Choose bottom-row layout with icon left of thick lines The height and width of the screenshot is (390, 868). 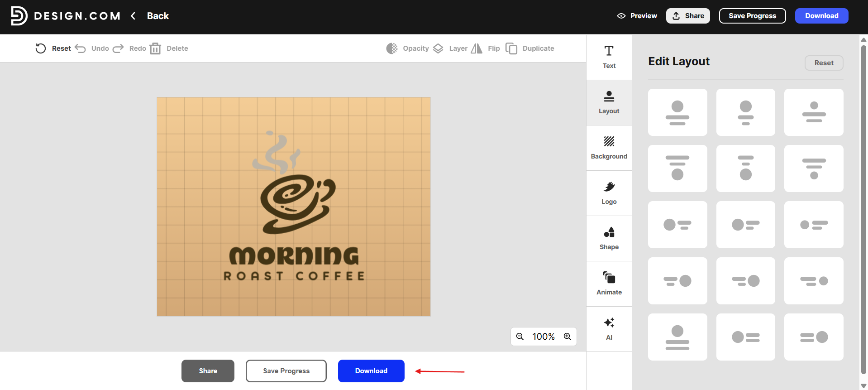tap(746, 337)
